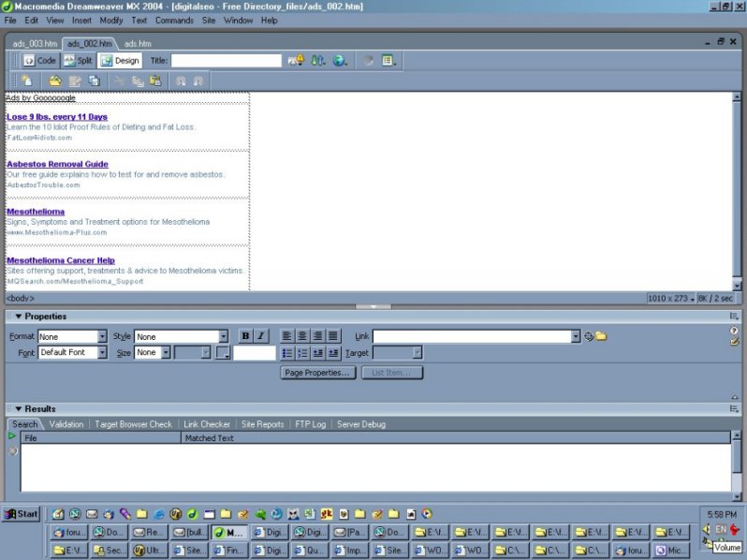Viewport: 747px width, 560px height.
Task: Run search with green play icon
Action: [12, 436]
